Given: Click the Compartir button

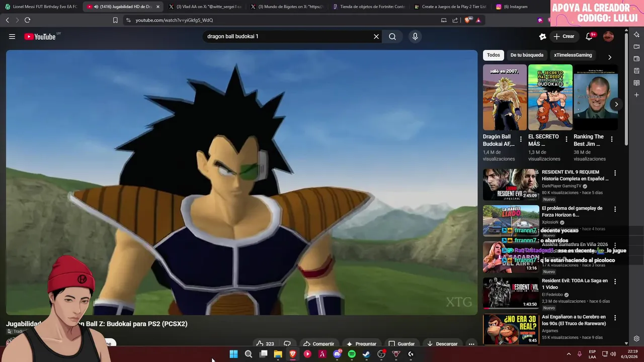Looking at the screenshot, I should [x=318, y=344].
